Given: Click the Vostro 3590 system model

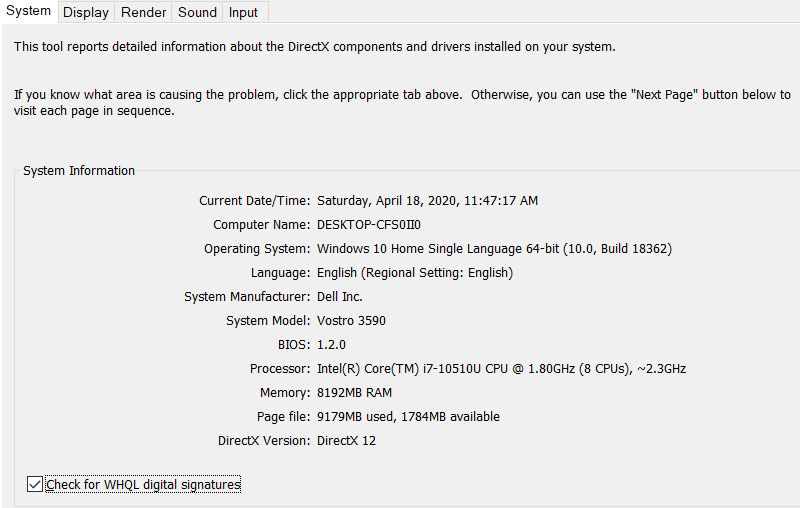Looking at the screenshot, I should click(x=351, y=321).
